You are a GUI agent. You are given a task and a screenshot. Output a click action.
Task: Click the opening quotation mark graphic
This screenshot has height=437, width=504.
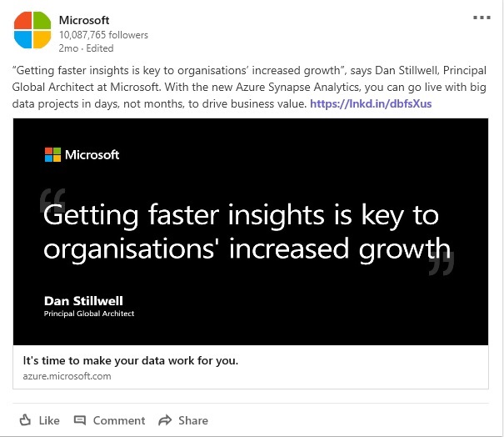(52, 200)
